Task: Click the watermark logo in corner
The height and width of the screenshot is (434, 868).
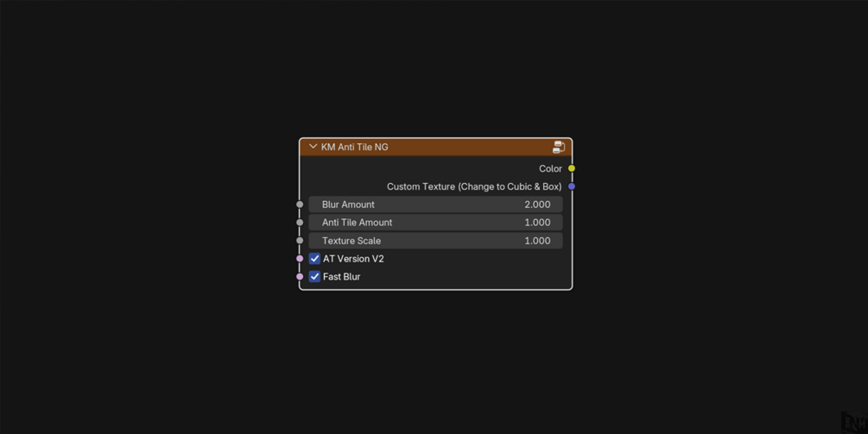Action: coord(854,423)
